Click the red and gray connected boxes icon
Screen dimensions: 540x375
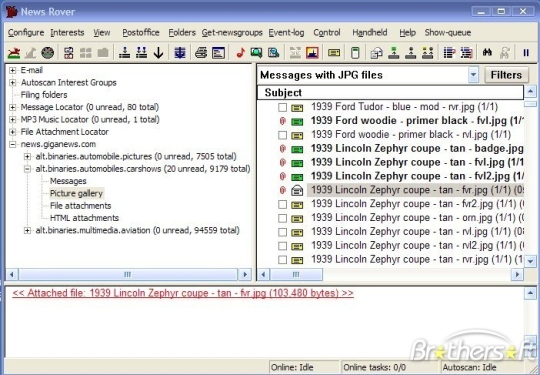[69, 53]
